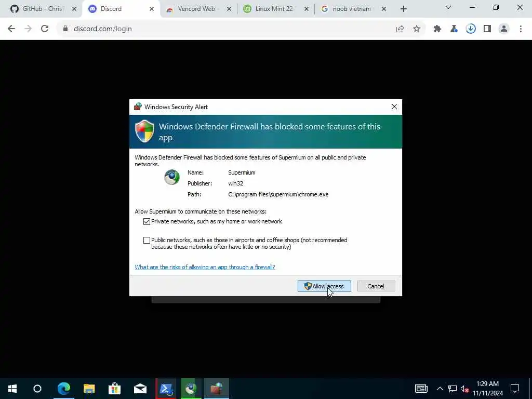The width and height of the screenshot is (532, 399).
Task: Open the clock showing 1:29 AM
Action: (x=488, y=389)
